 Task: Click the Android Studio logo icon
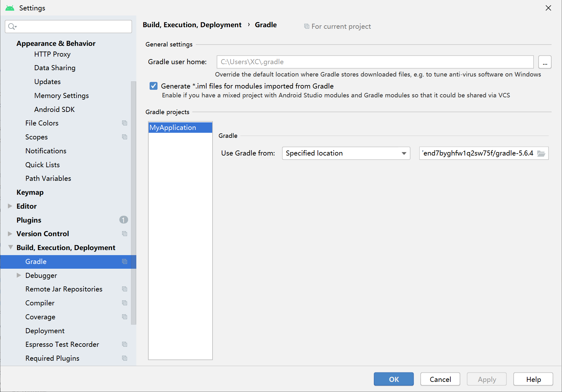[9, 8]
